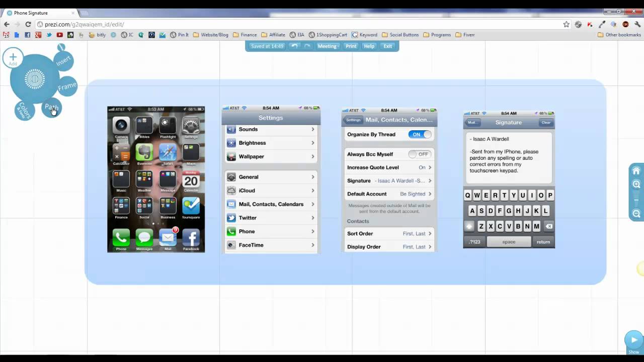Click the foursquare app icon
This screenshot has height=362, width=644.
pyautogui.click(x=191, y=206)
